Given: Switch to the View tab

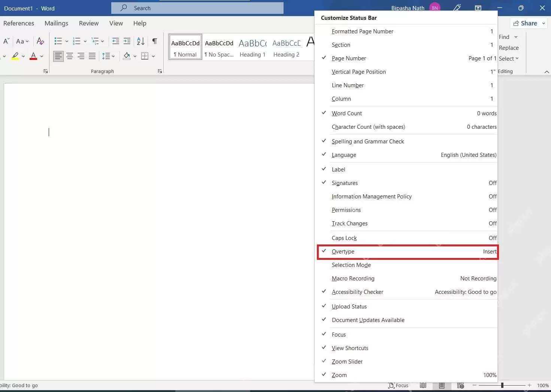Looking at the screenshot, I should coord(116,23).
